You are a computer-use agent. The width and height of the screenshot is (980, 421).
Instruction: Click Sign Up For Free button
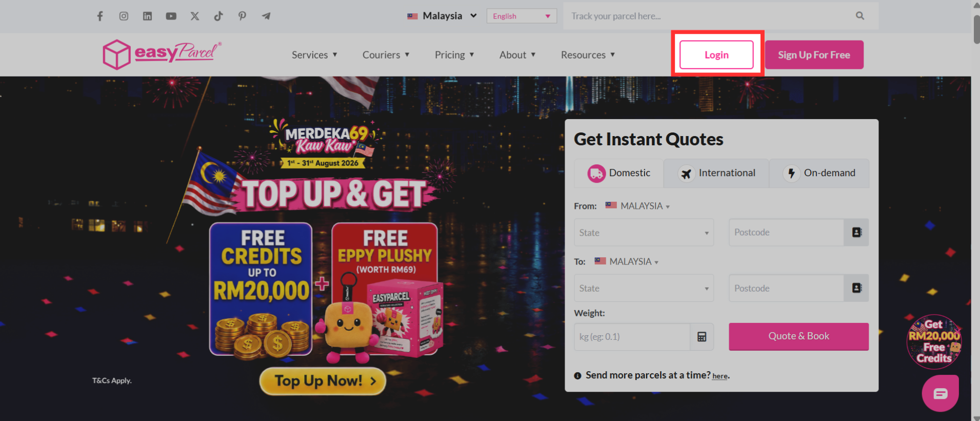[814, 55]
